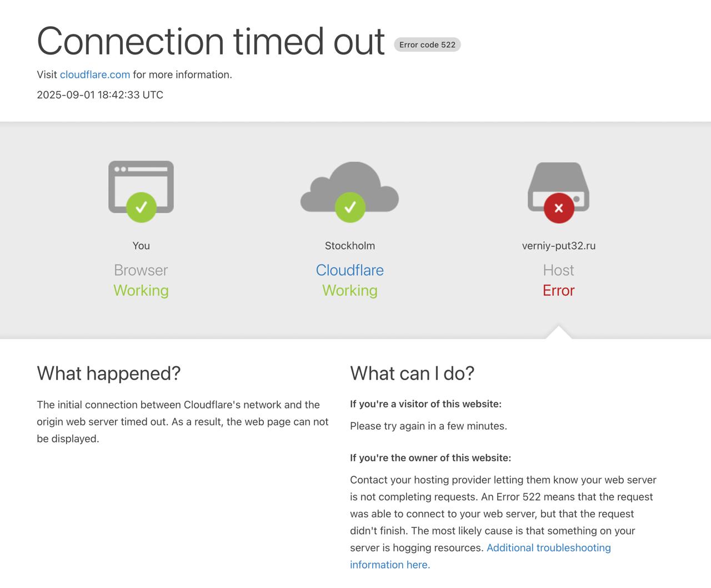Viewport: 711px width, 588px height.
Task: Click green checkmark on cloud icon
Action: tap(350, 207)
